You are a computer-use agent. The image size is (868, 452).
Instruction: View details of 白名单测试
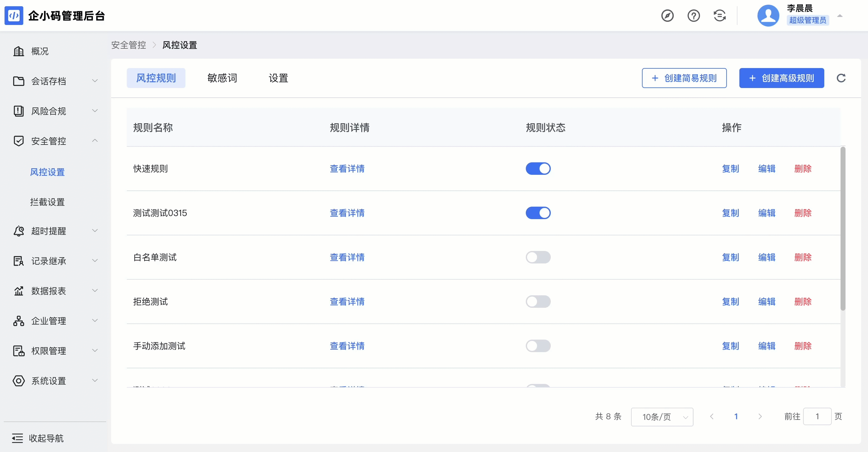pyautogui.click(x=347, y=257)
